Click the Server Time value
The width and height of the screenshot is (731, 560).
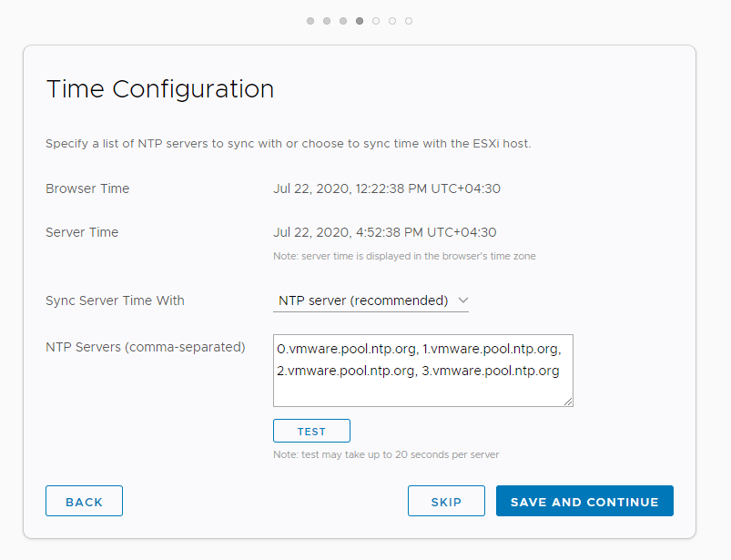(x=385, y=232)
